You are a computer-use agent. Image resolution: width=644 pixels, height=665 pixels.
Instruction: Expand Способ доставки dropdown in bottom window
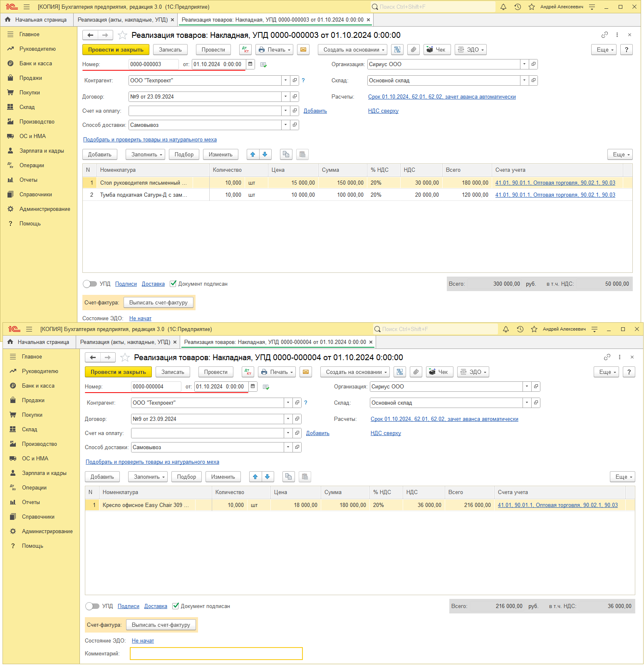(288, 447)
